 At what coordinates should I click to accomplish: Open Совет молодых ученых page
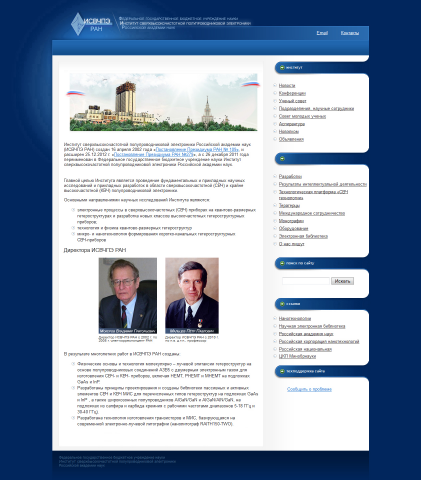click(302, 116)
